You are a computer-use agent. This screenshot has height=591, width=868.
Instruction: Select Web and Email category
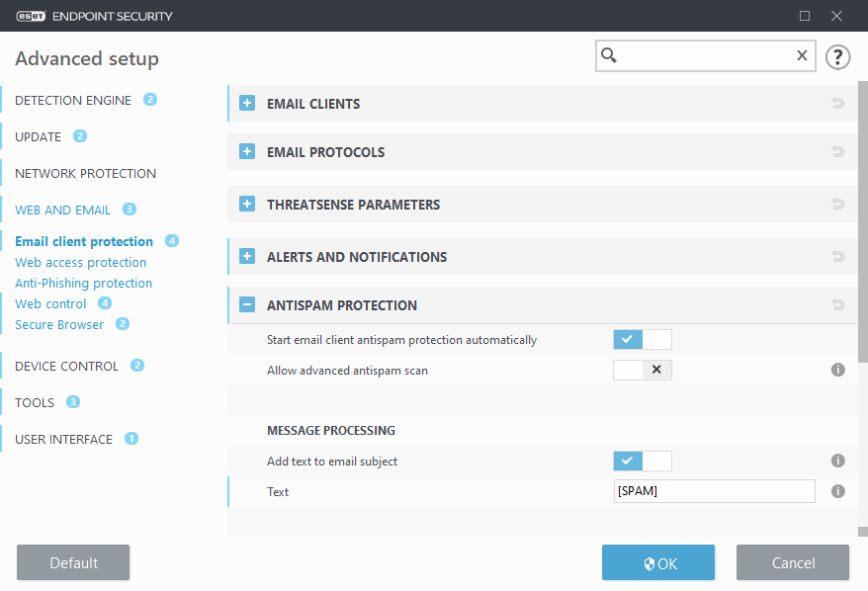62,210
